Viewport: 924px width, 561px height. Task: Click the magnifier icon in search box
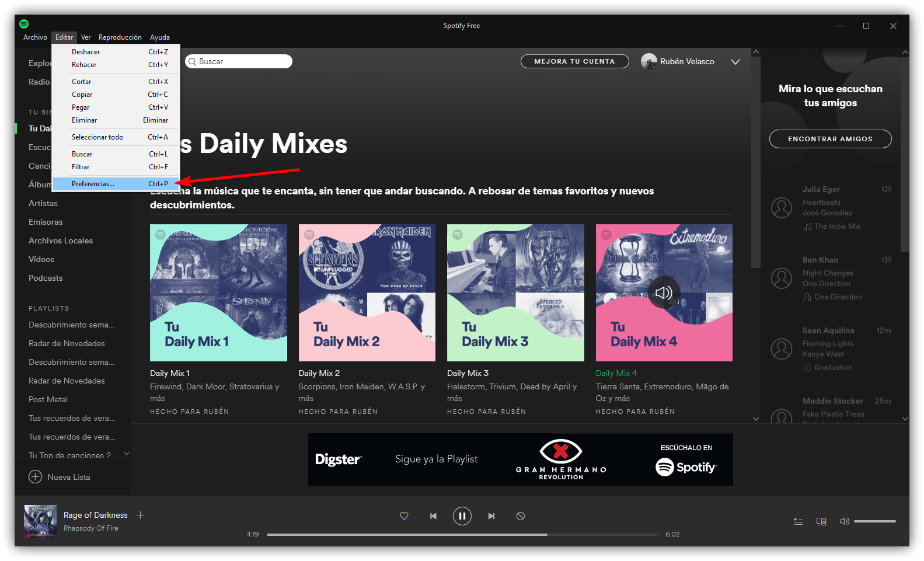pyautogui.click(x=192, y=61)
